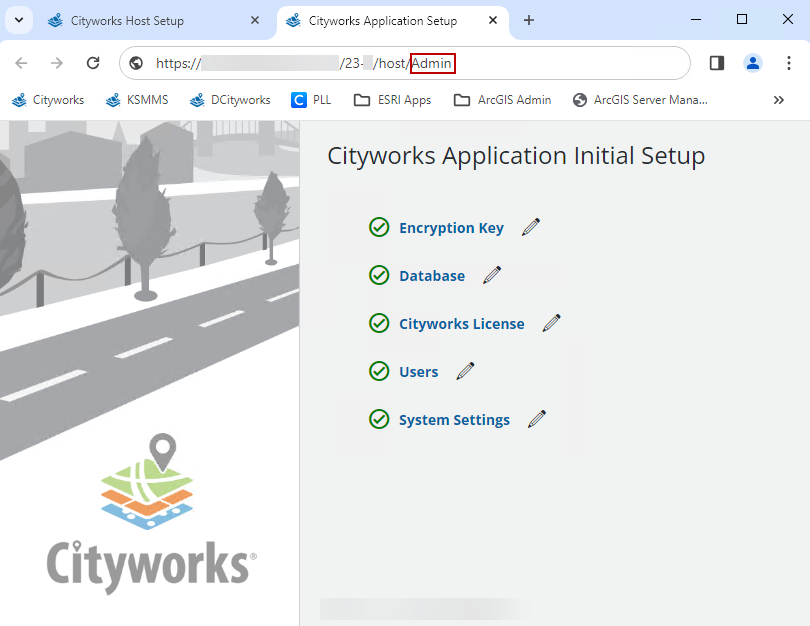Click the pencil icon beside Database

coord(492,275)
